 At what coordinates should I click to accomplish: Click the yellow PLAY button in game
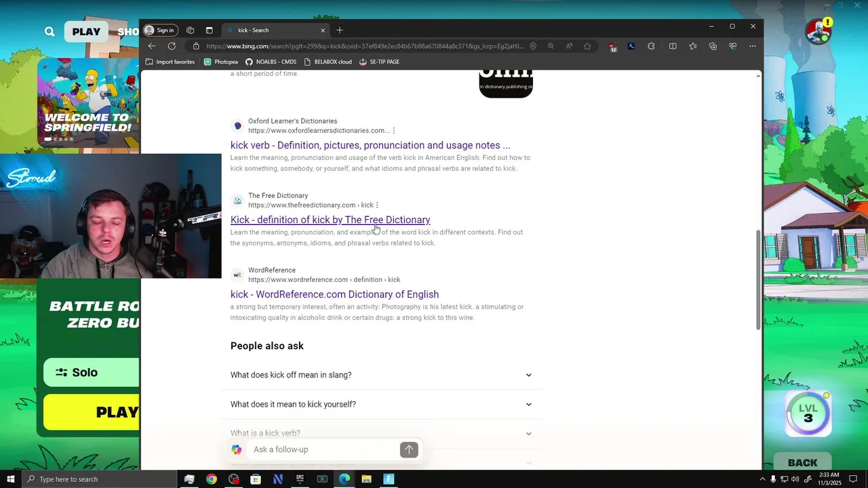(92, 412)
